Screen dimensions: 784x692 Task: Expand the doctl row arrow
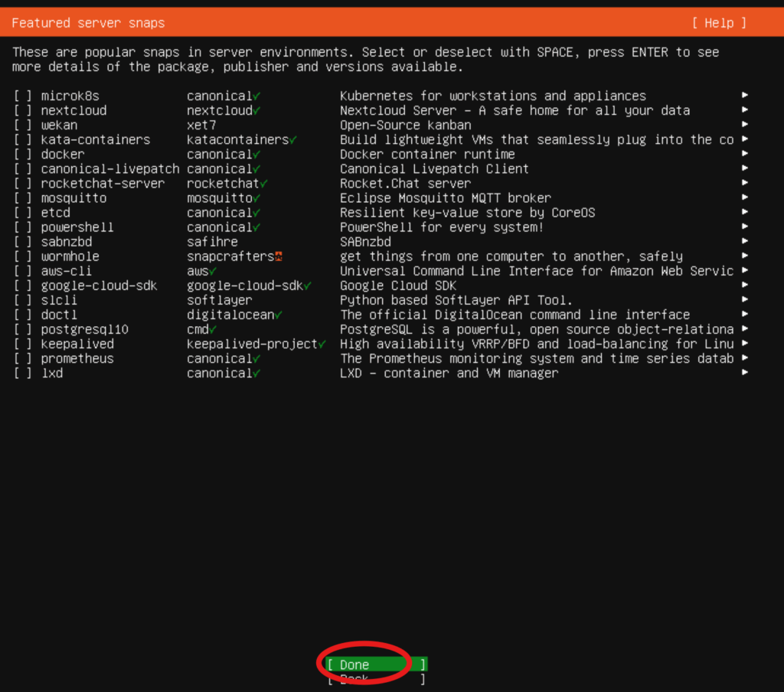[744, 314]
